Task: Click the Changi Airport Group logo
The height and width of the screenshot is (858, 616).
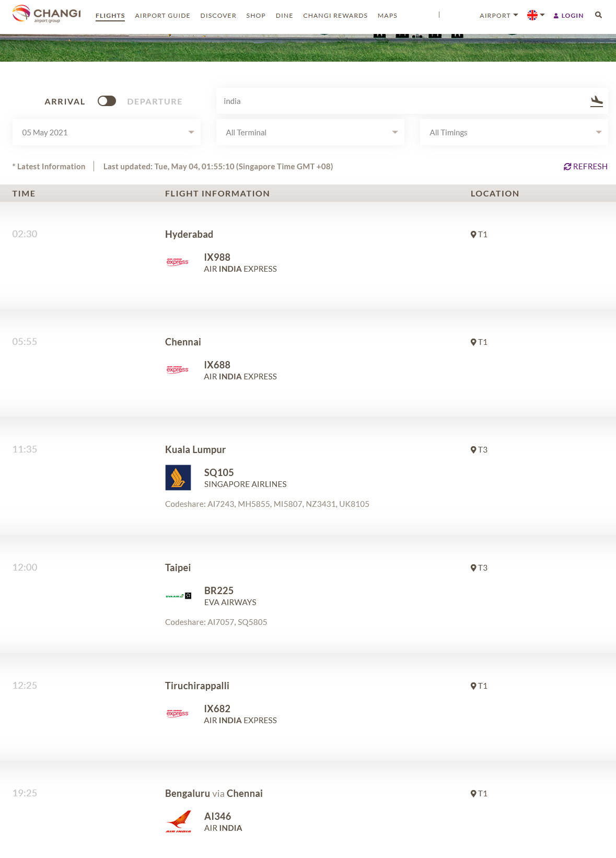Action: tap(47, 14)
